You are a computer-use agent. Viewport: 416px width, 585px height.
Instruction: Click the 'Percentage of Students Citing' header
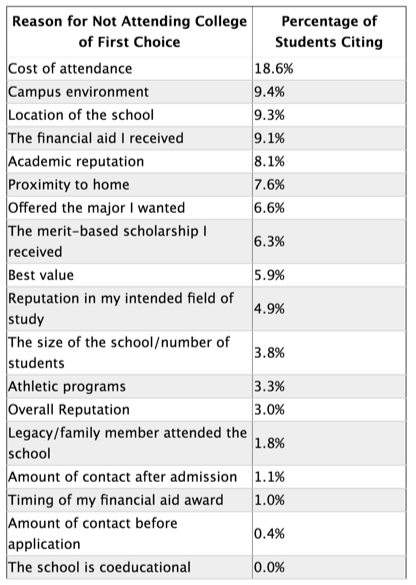(329, 32)
